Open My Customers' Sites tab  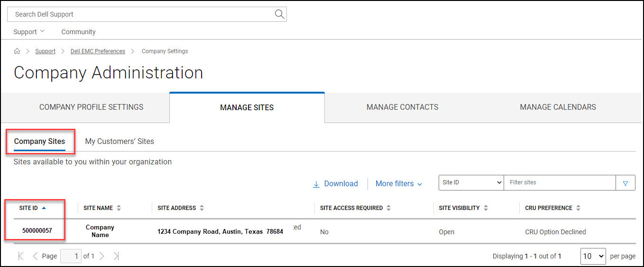coord(120,141)
